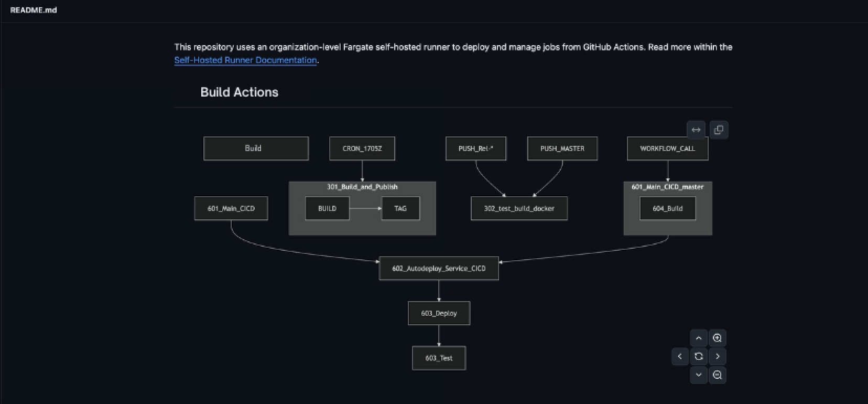Pan the diagram down

(699, 375)
